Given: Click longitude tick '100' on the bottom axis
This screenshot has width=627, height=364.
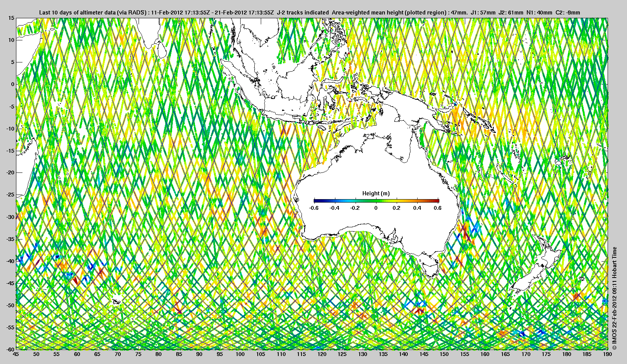Looking at the screenshot, I should click(240, 354).
